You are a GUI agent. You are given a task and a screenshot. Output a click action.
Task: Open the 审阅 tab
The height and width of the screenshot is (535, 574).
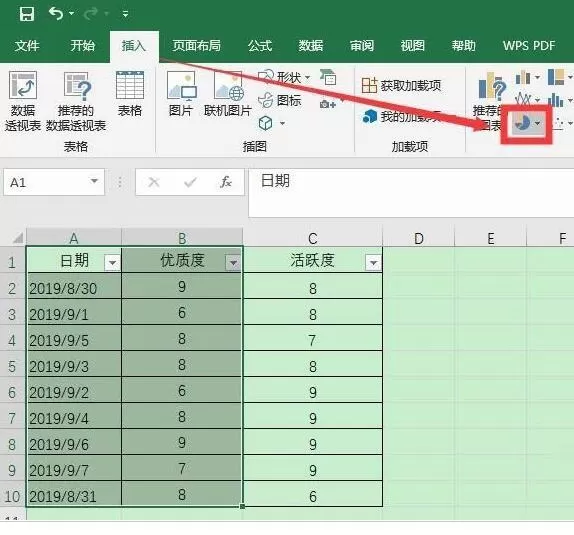[x=362, y=46]
